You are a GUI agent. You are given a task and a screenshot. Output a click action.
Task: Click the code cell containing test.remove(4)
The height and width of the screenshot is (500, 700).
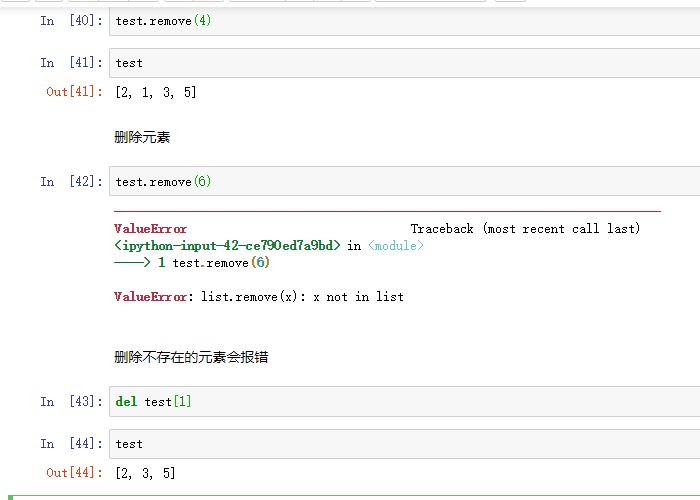point(404,21)
